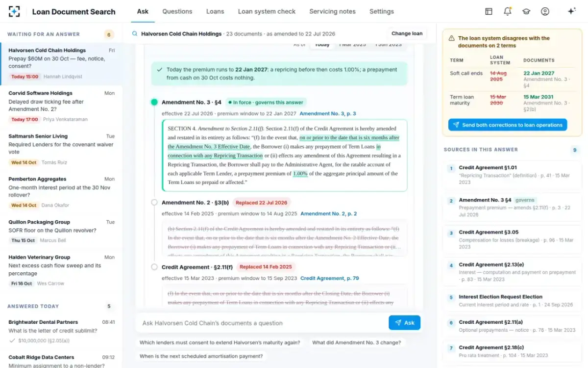Click the Change loan button
Viewport: 588px width, 368px height.
pos(407,34)
